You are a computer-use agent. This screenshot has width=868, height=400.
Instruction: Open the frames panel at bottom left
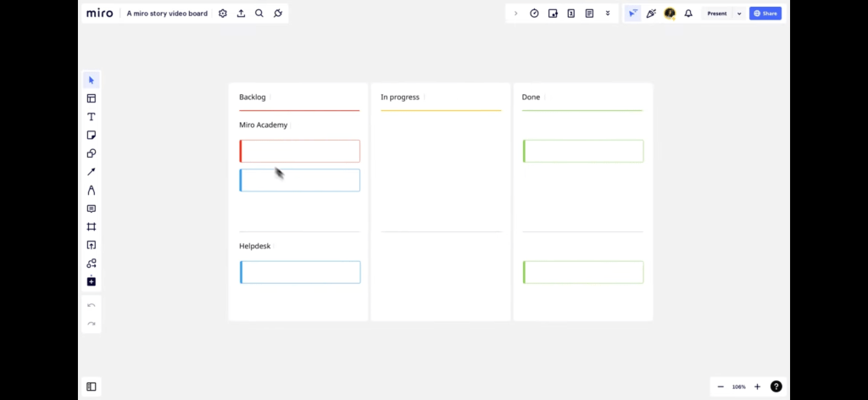92,386
